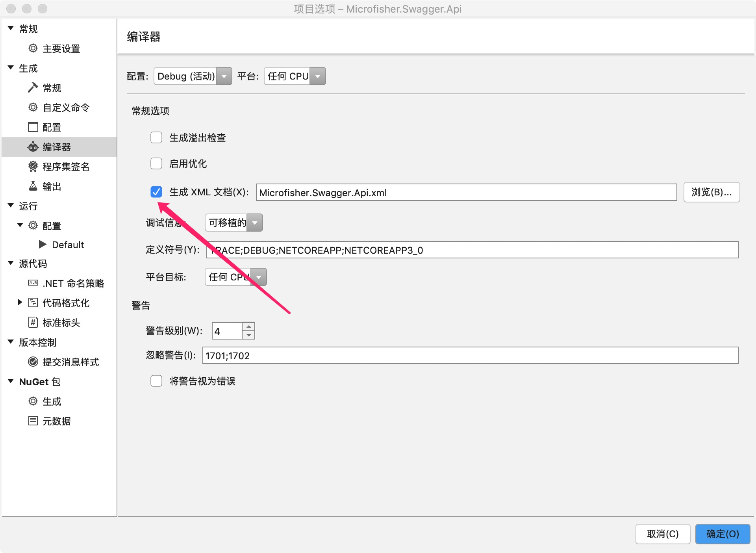
Task: Click the 浏览(B)... button
Action: point(711,192)
